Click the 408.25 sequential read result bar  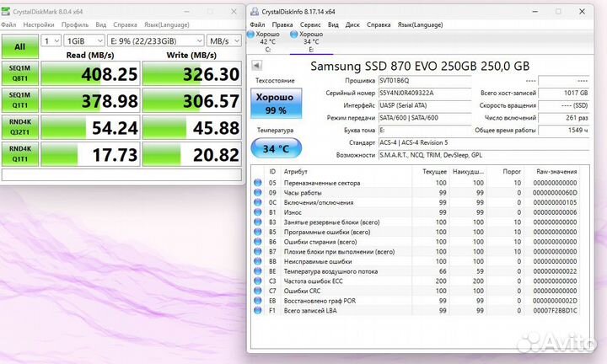pyautogui.click(x=90, y=73)
